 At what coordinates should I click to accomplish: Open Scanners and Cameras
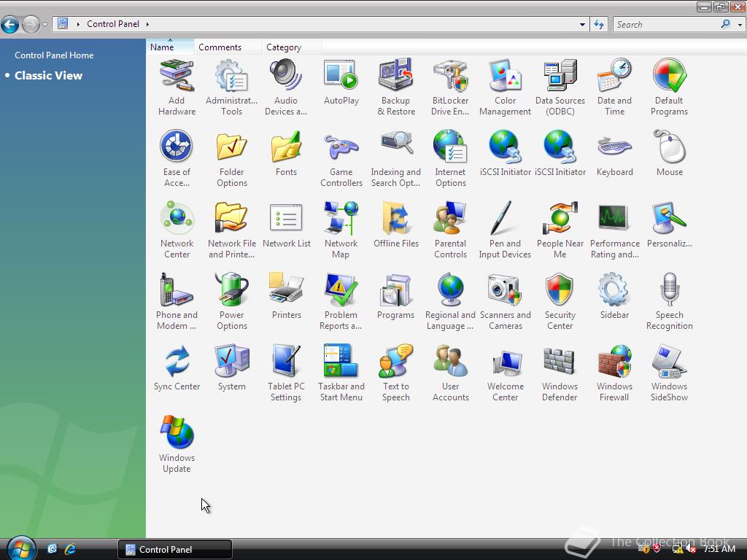pos(505,301)
